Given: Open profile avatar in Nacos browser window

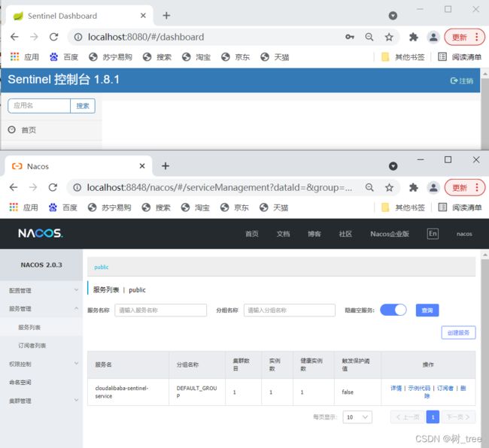Looking at the screenshot, I should [x=433, y=188].
